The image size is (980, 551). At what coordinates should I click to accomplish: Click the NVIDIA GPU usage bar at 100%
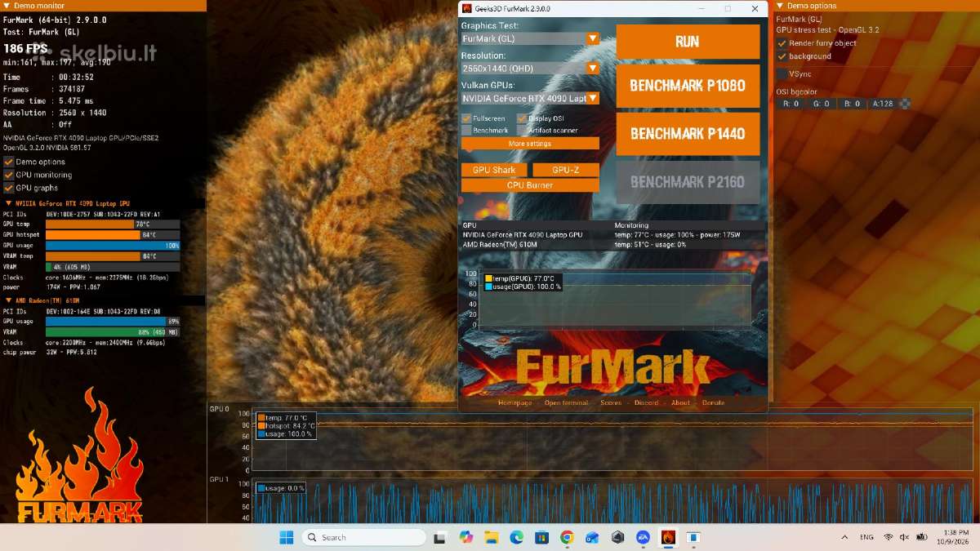[113, 245]
